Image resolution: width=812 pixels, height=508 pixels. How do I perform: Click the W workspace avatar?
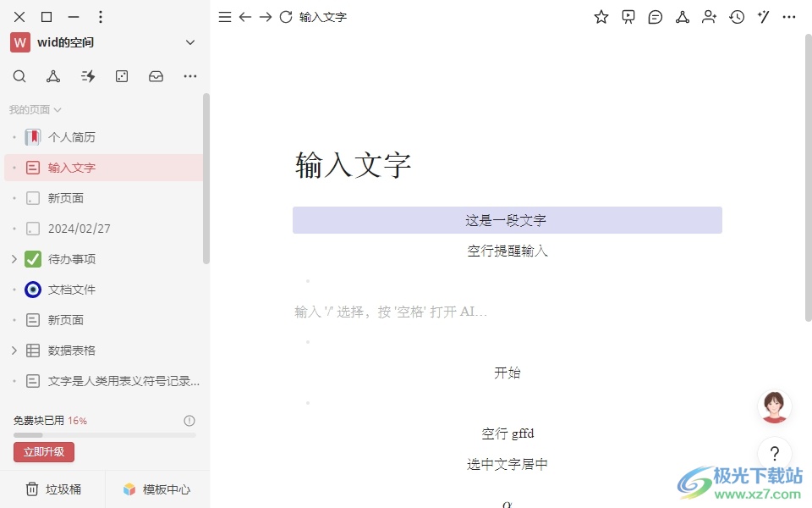pos(19,42)
